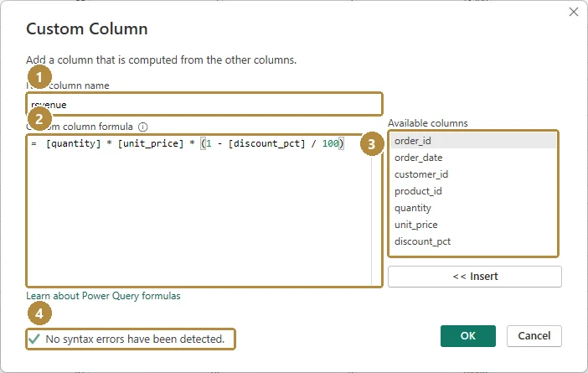Image resolution: width=588 pixels, height=373 pixels.
Task: Select product_id in Available columns
Action: coord(473,191)
